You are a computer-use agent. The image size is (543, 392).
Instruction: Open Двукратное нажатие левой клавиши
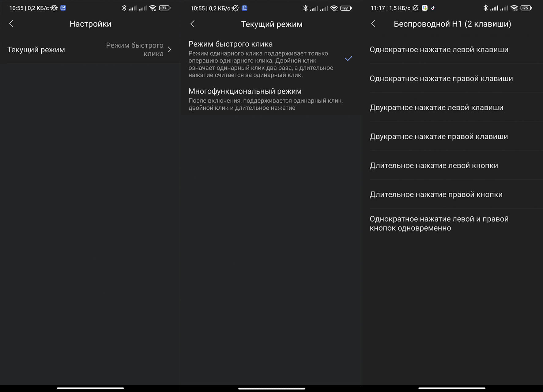coord(436,107)
